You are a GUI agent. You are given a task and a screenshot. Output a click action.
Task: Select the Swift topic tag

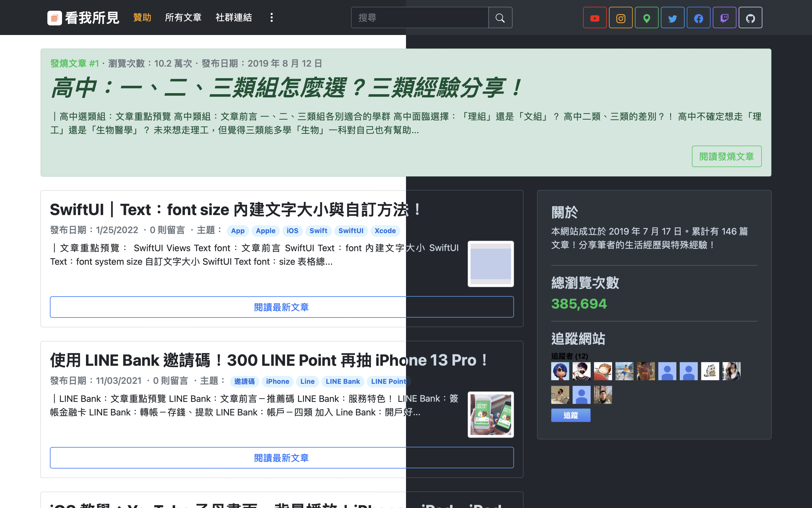318,231
